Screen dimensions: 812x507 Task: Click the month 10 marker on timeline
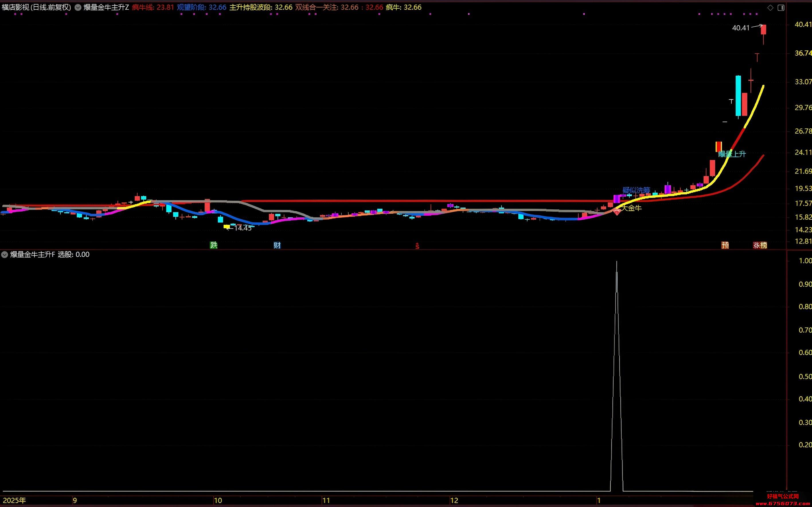pyautogui.click(x=218, y=501)
